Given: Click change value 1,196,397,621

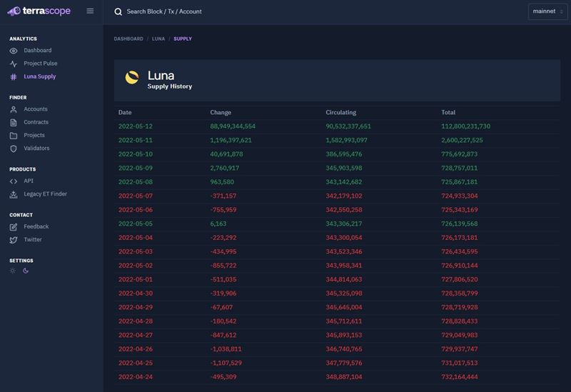Looking at the screenshot, I should [x=231, y=140].
